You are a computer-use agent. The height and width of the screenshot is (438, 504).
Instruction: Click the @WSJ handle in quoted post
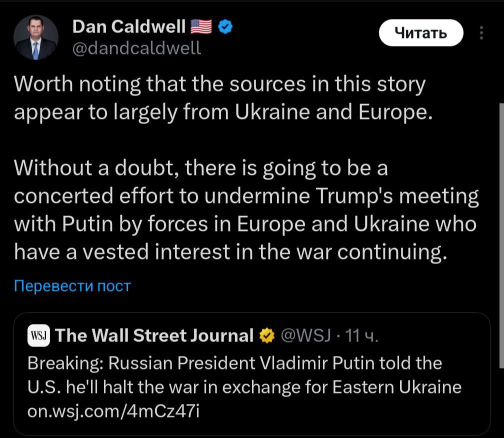coord(303,335)
